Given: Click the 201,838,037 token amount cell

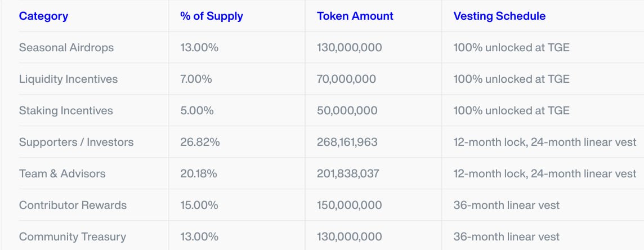Looking at the screenshot, I should pyautogui.click(x=348, y=173).
